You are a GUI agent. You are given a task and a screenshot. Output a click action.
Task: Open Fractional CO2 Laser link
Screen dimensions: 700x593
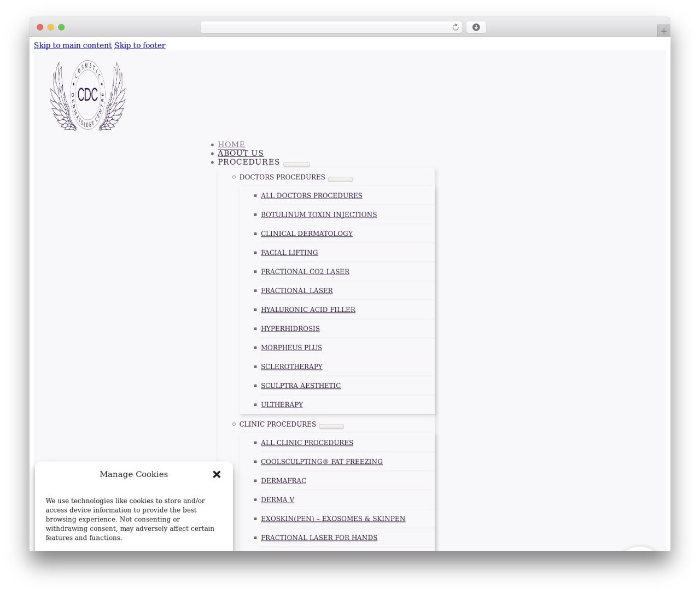pos(305,271)
